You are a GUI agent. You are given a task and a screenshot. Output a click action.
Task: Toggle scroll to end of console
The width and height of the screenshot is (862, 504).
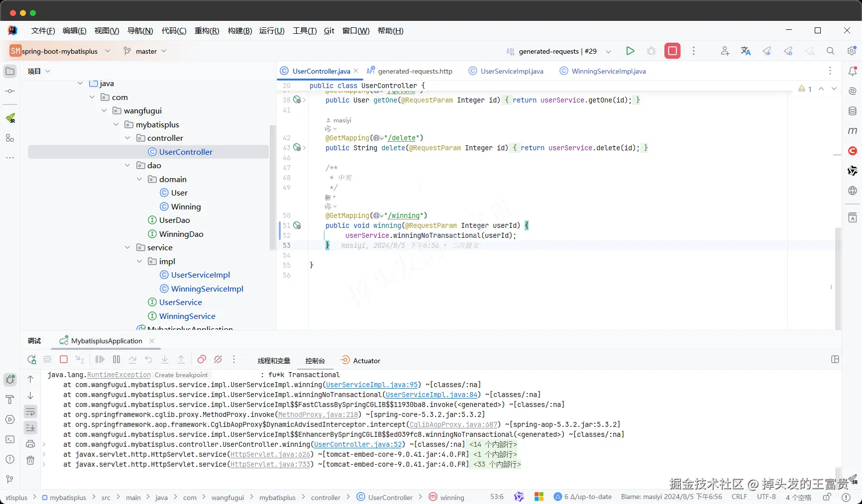tap(30, 427)
